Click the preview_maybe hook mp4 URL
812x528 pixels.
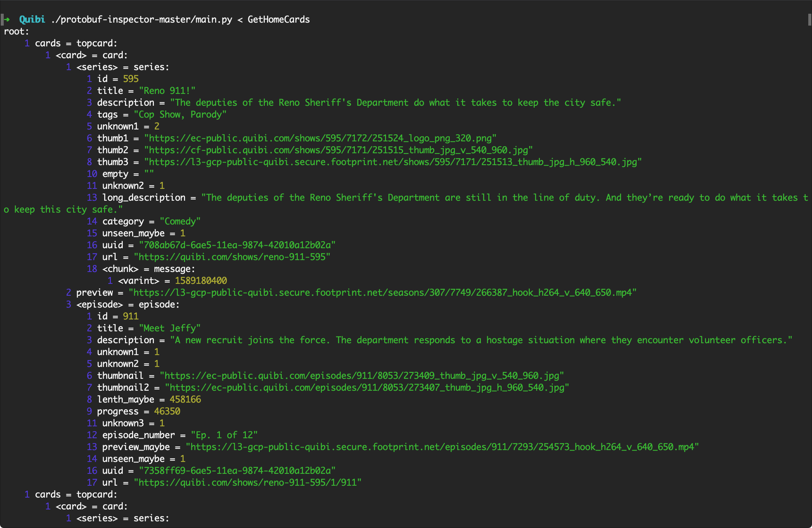pyautogui.click(x=442, y=447)
